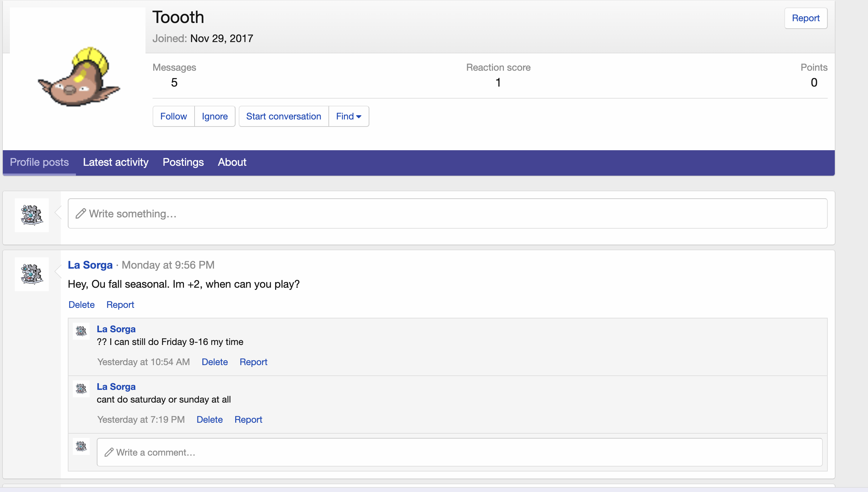Click the Yesterday at 10:54 AM timestamp
Screen dimensions: 868x492
point(144,362)
